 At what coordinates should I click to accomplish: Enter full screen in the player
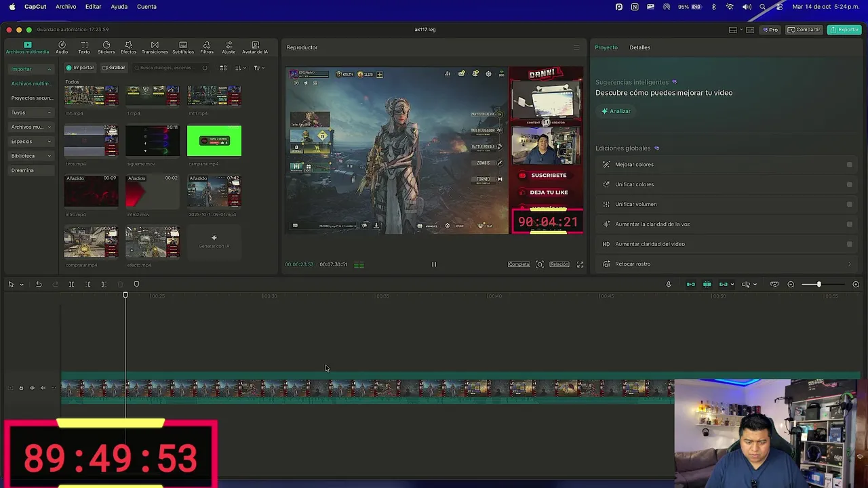(580, 264)
